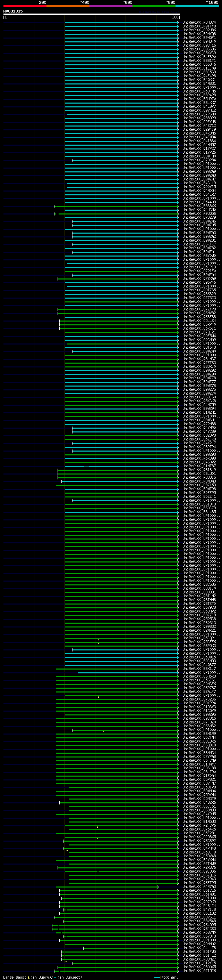This screenshot has width=222, height=980.
Task: Select the UniRef100_B3L4B5 label
Action: [199, 512]
